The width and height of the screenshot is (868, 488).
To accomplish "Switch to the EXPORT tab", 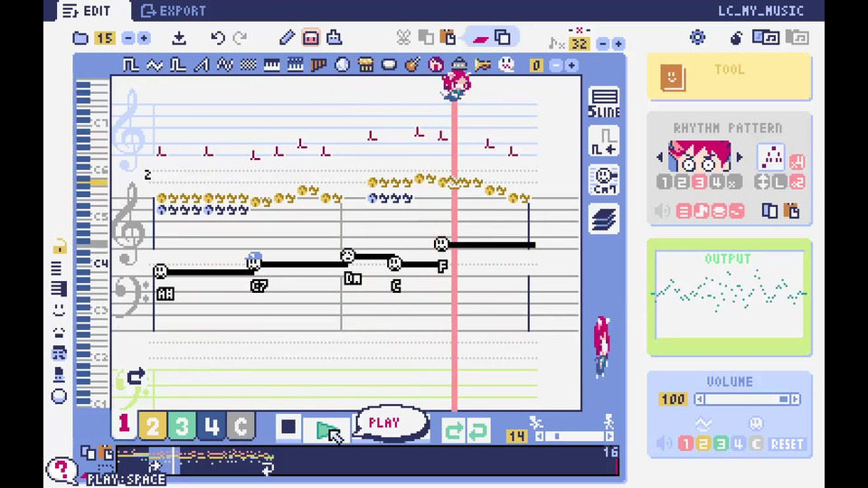I will click(x=174, y=11).
